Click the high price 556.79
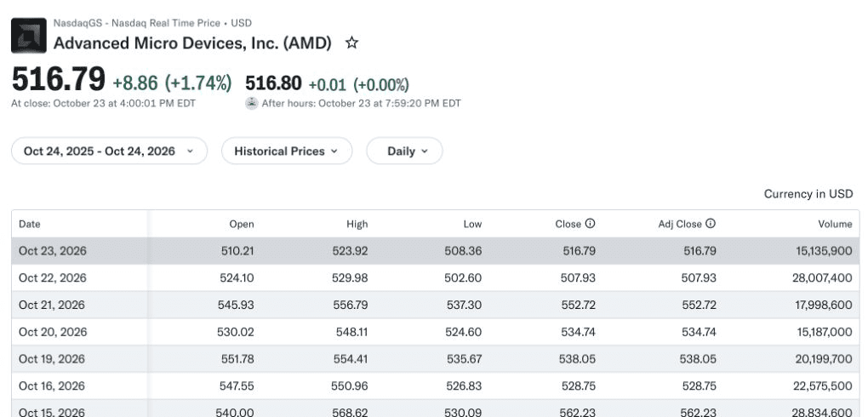This screenshot has width=868, height=417. 351,306
